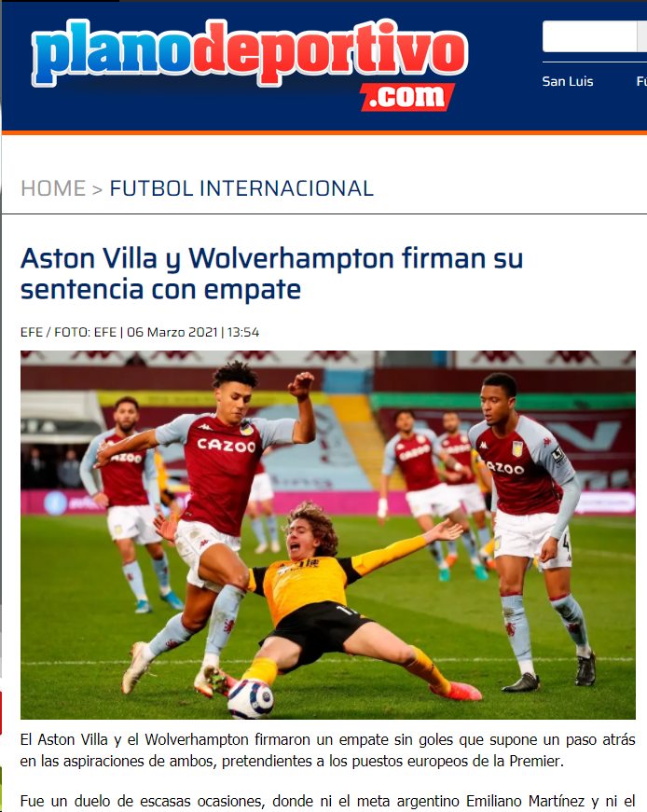Click the planodeportivo.com logo
Screen dimensions: 647x812
(x=250, y=63)
